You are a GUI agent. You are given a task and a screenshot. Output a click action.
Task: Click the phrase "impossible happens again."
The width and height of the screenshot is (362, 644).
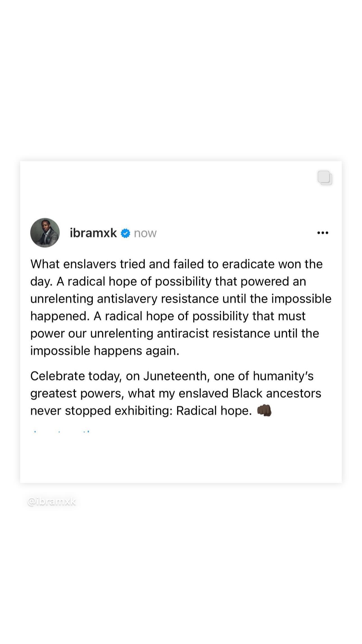point(105,351)
